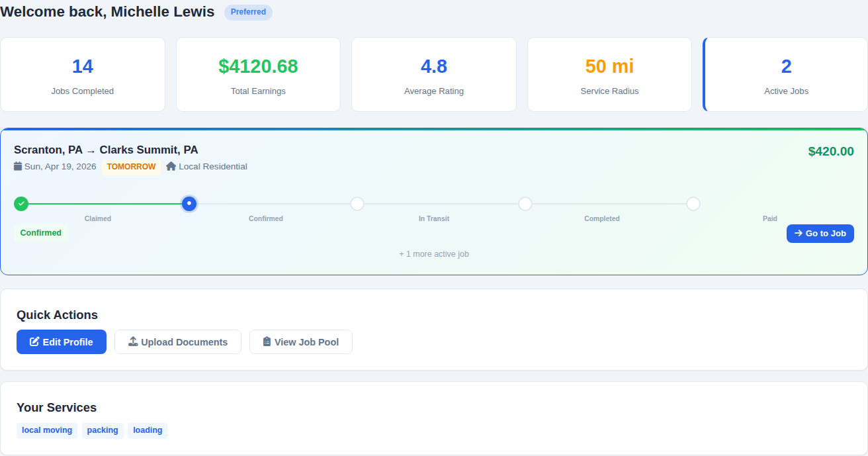
Task: Click the In Transit step label
Action: click(434, 218)
